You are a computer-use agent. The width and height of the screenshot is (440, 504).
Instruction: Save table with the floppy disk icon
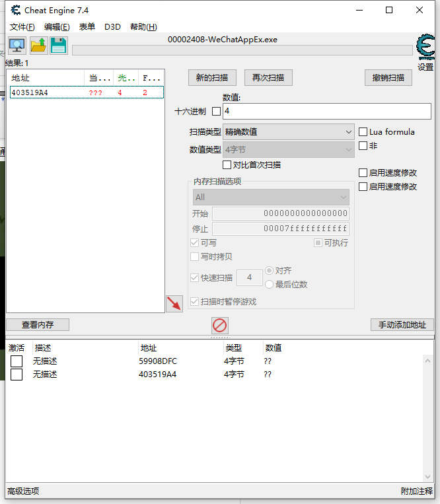tap(59, 46)
